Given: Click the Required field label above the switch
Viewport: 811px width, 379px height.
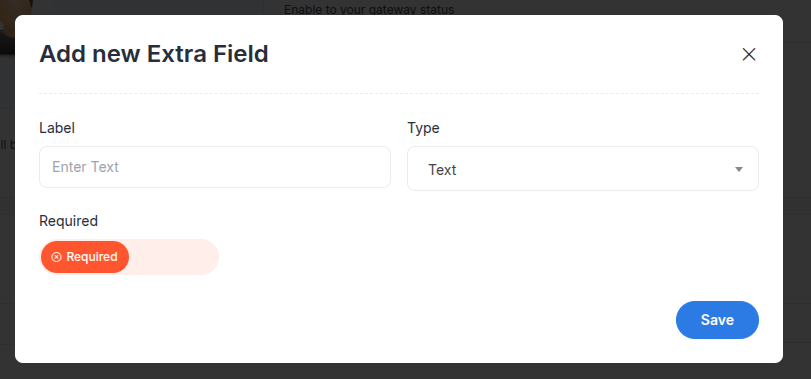Looking at the screenshot, I should click(68, 221).
